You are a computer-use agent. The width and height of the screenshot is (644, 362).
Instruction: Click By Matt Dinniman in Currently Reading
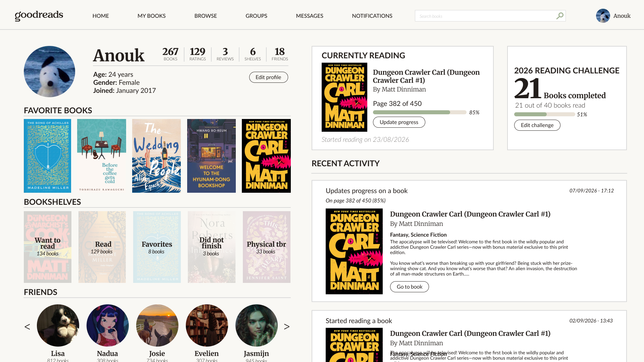coord(399,89)
